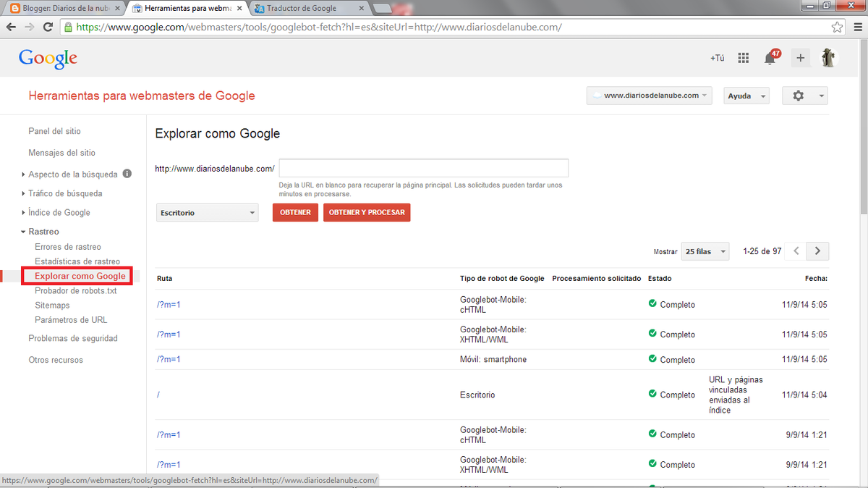Open the Chrome menu icon

pyautogui.click(x=856, y=27)
